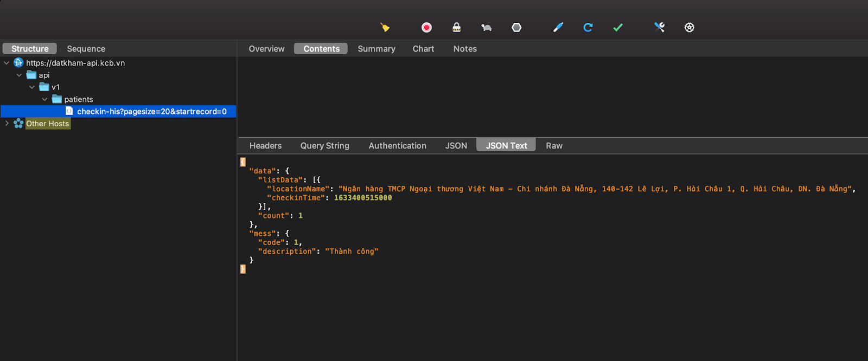Open the Overview tab
868x361 pixels.
[266, 49]
